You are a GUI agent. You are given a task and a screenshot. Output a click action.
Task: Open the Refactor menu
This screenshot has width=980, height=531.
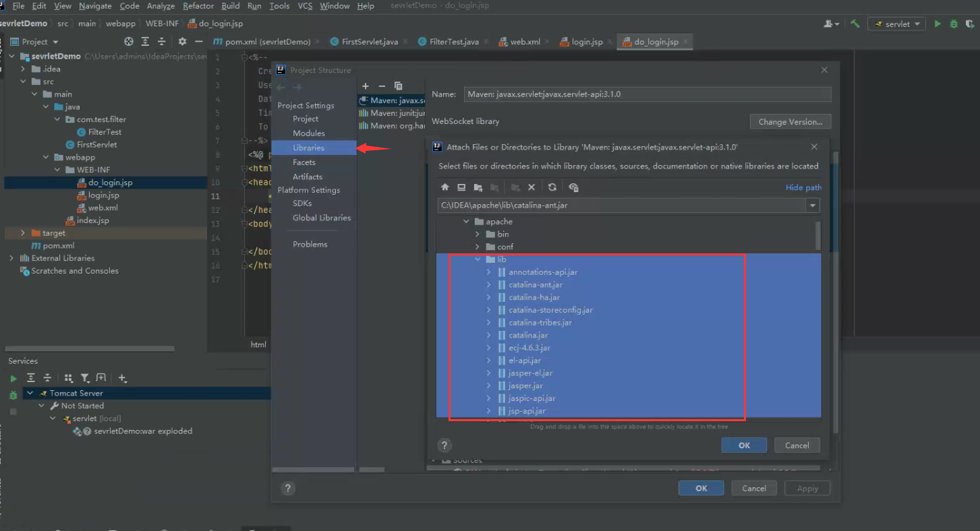(198, 5)
